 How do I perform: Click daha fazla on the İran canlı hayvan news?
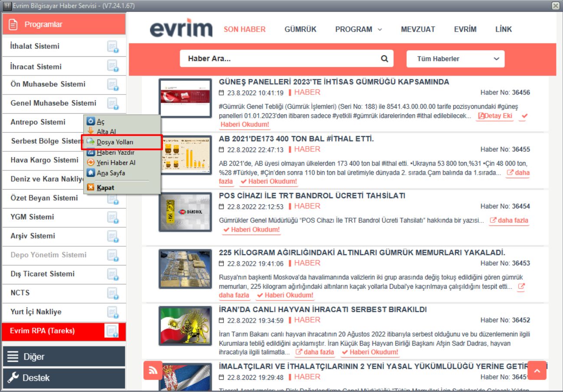pos(315,352)
